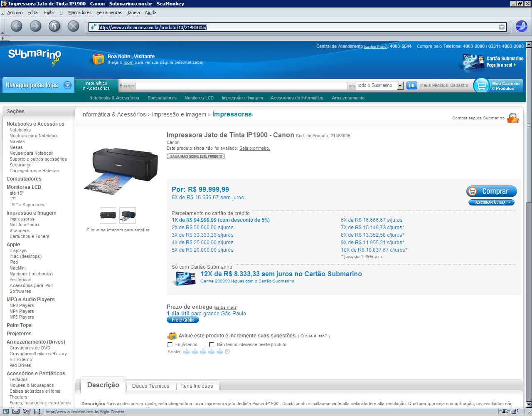Click 'Impressão e Imagem' in the breadcrumb

179,114
